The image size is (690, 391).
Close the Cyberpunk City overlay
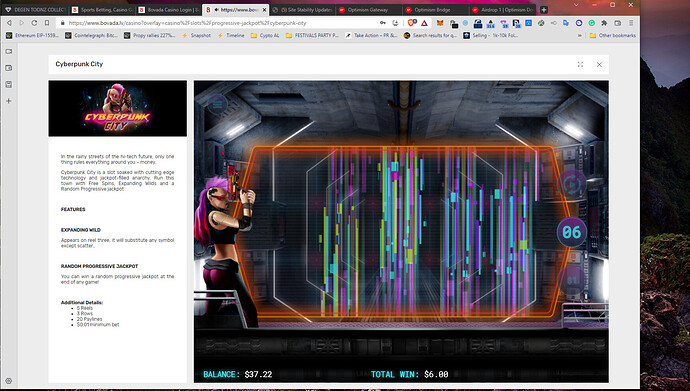pos(599,64)
